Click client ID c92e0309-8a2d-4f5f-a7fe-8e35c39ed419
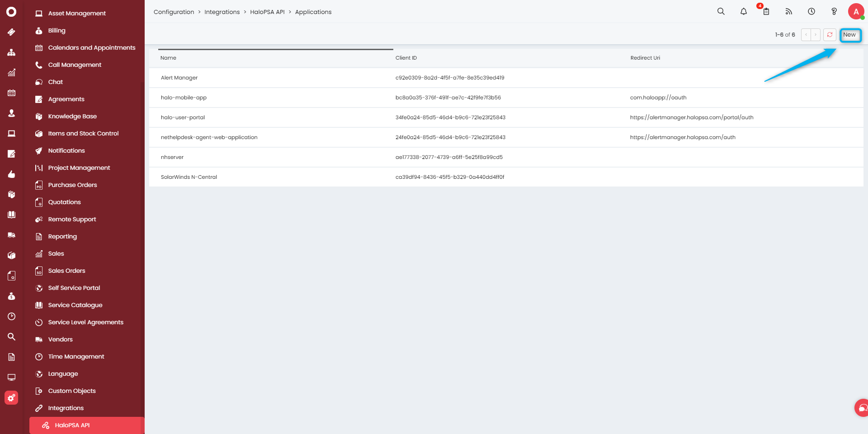The image size is (868, 434). [450, 78]
